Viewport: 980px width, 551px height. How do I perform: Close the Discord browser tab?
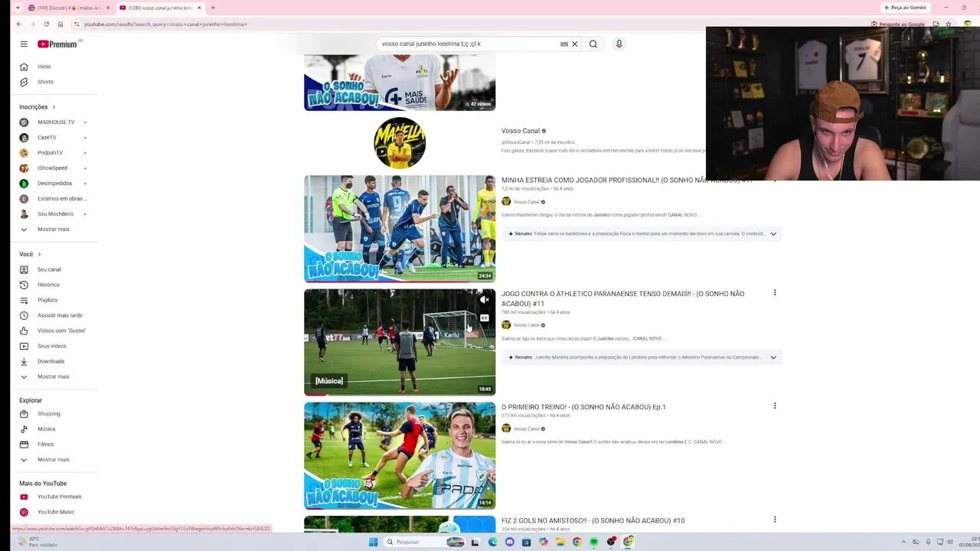pos(108,8)
